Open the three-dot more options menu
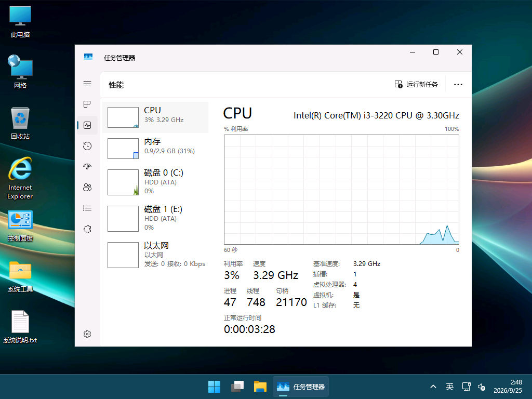This screenshot has width=532, height=399. 458,85
